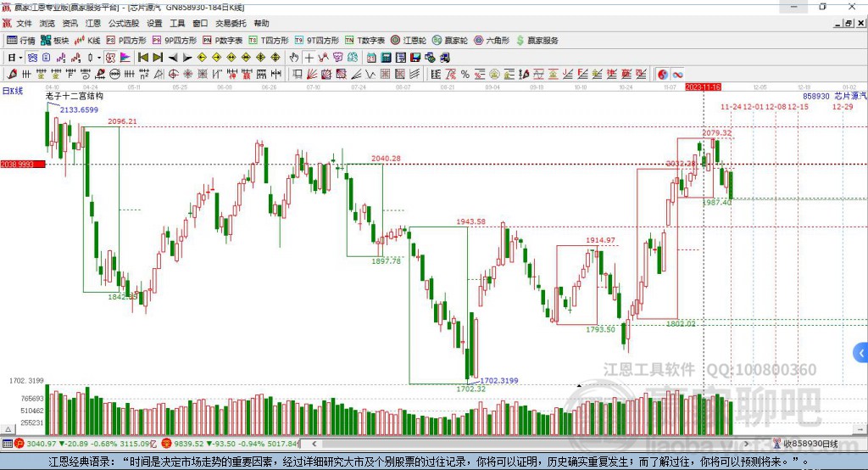Open the 江恩 menu
This screenshot has height=470, width=868.
[x=93, y=23]
